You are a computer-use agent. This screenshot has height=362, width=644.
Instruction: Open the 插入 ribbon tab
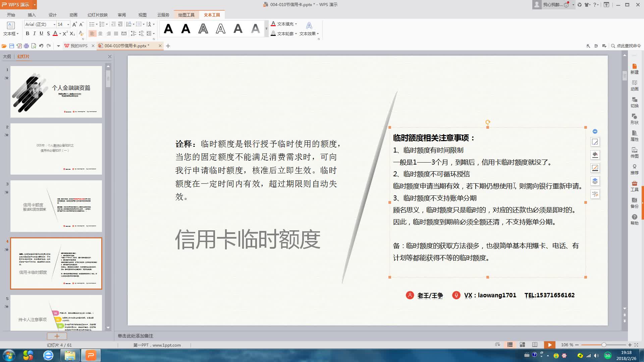[32, 15]
